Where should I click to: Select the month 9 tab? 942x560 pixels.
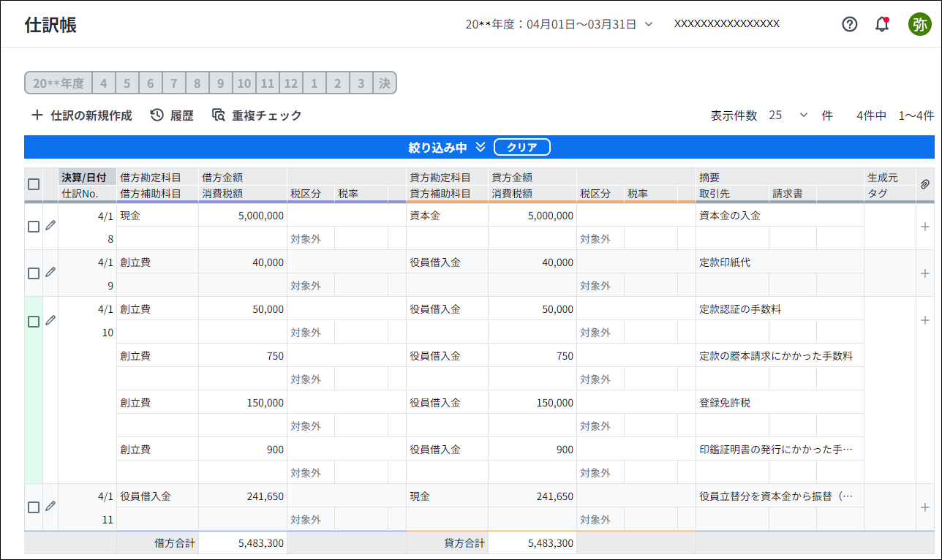point(220,83)
